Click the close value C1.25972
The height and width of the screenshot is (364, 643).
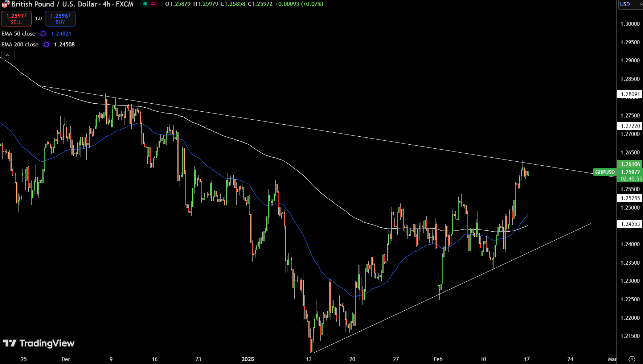click(x=260, y=4)
